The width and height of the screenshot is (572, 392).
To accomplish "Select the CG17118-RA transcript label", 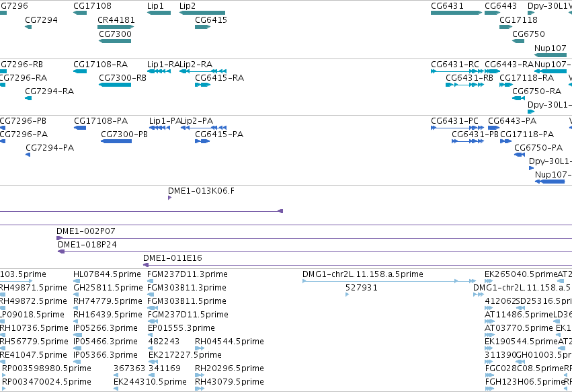I will click(x=526, y=78).
